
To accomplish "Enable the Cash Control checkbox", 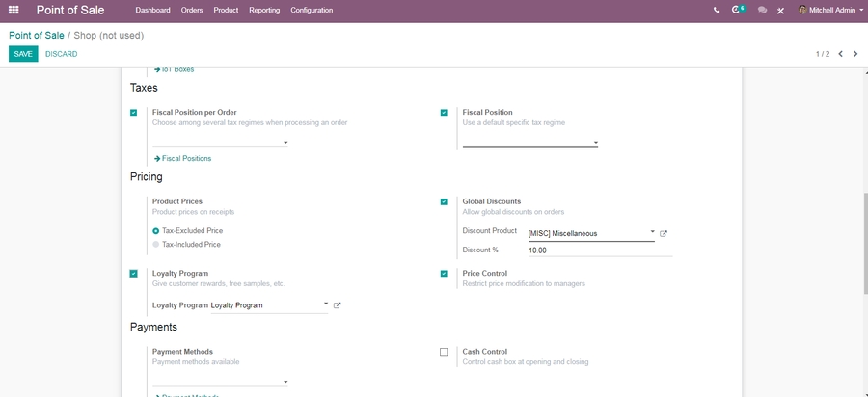I will click(444, 352).
